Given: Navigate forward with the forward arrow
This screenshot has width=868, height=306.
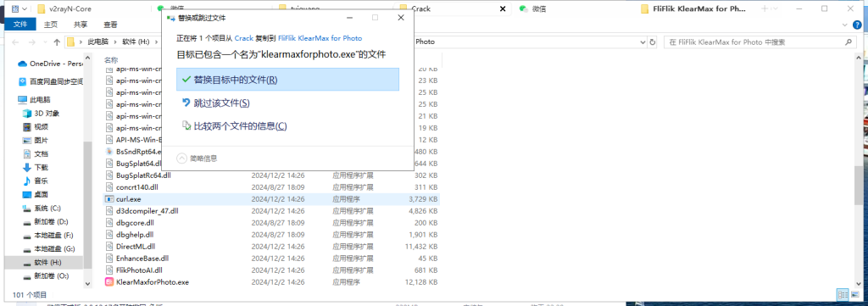Looking at the screenshot, I should click(x=31, y=42).
